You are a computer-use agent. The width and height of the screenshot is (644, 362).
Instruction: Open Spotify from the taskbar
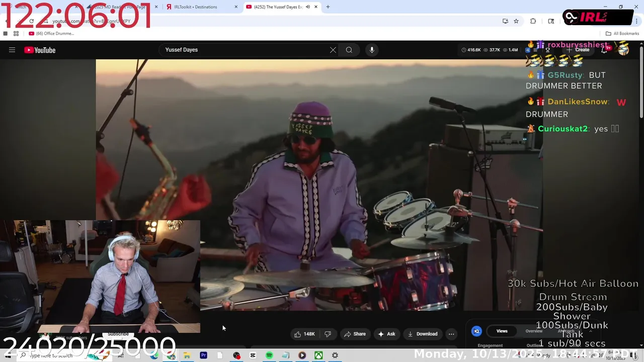[269, 355]
